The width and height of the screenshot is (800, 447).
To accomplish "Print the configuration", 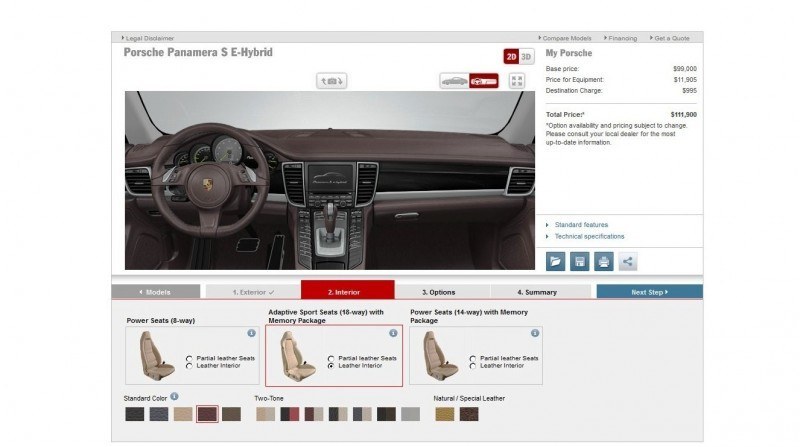I will pyautogui.click(x=604, y=262).
